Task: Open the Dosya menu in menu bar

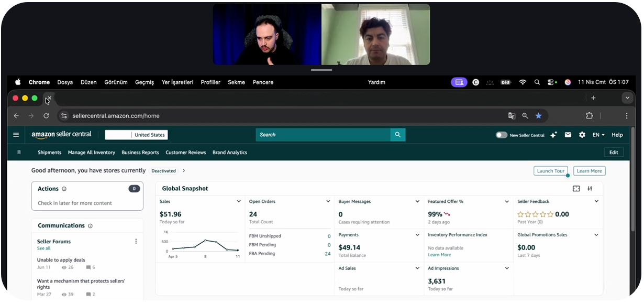Action: pos(65,82)
